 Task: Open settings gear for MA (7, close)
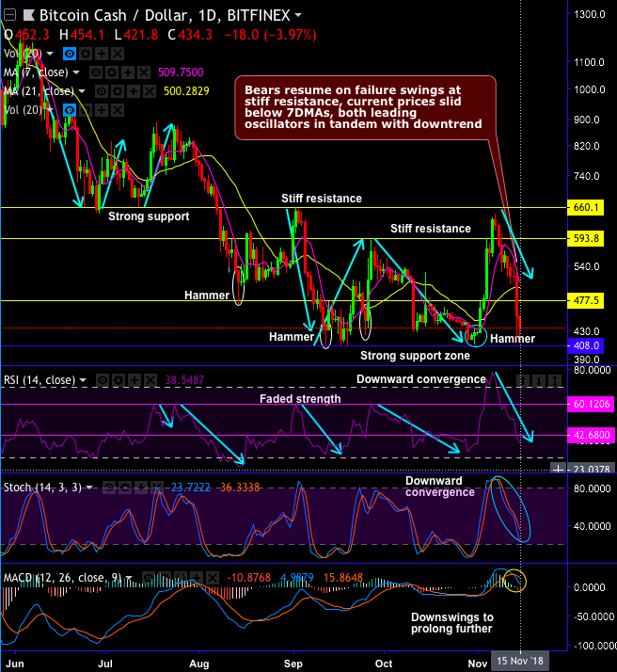point(112,72)
